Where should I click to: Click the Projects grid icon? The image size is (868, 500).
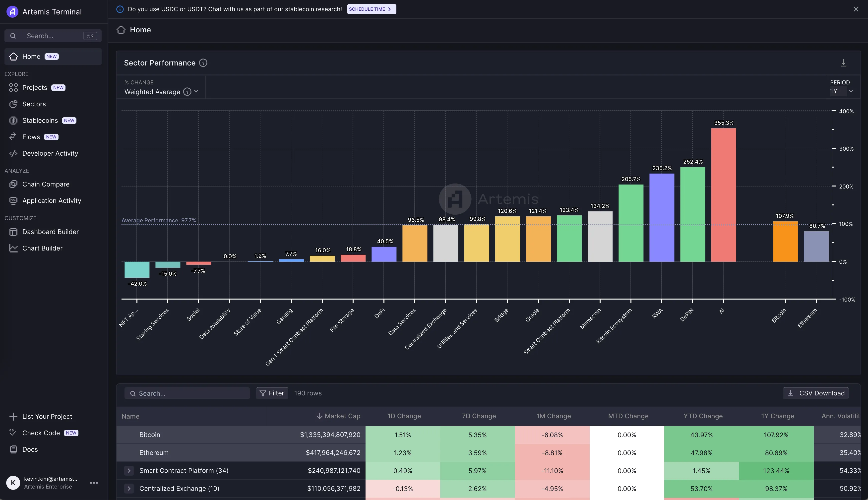point(13,88)
